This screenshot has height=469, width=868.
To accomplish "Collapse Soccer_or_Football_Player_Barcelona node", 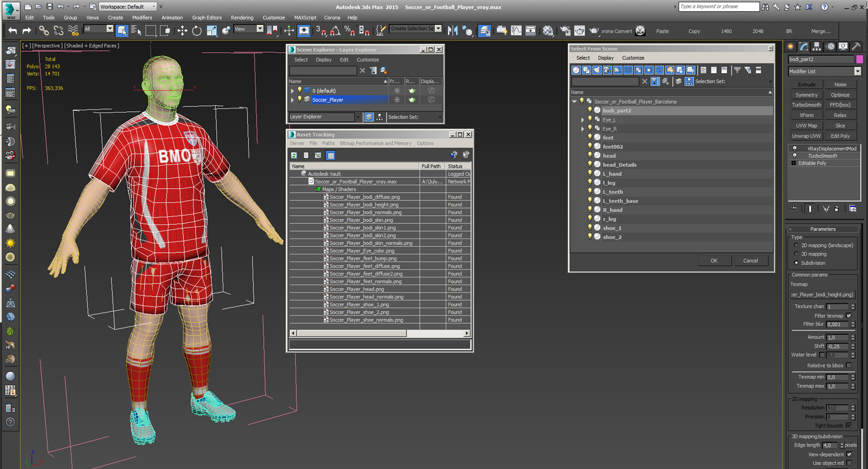I will 575,101.
